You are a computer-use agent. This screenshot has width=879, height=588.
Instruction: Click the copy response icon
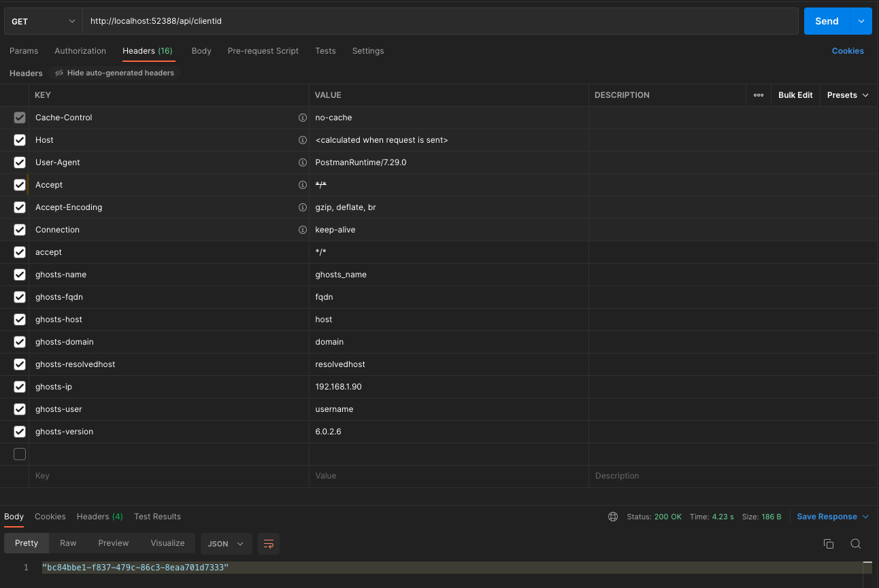point(828,544)
